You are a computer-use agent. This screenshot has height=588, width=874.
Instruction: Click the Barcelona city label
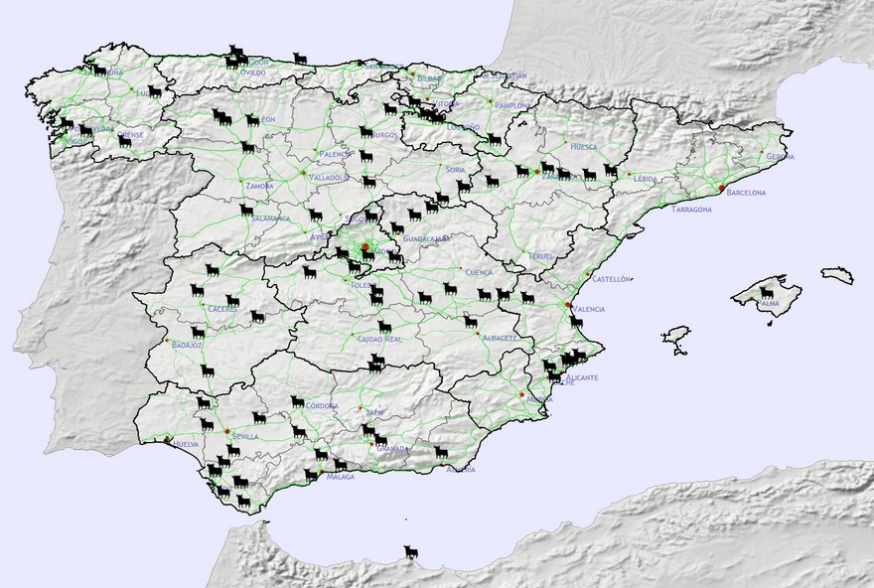746,193
